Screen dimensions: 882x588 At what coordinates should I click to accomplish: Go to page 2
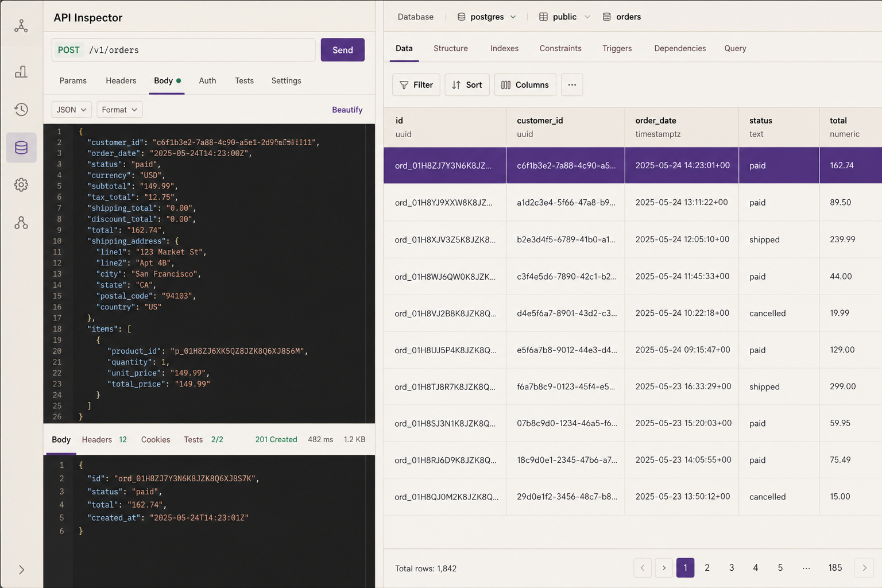coord(707,568)
